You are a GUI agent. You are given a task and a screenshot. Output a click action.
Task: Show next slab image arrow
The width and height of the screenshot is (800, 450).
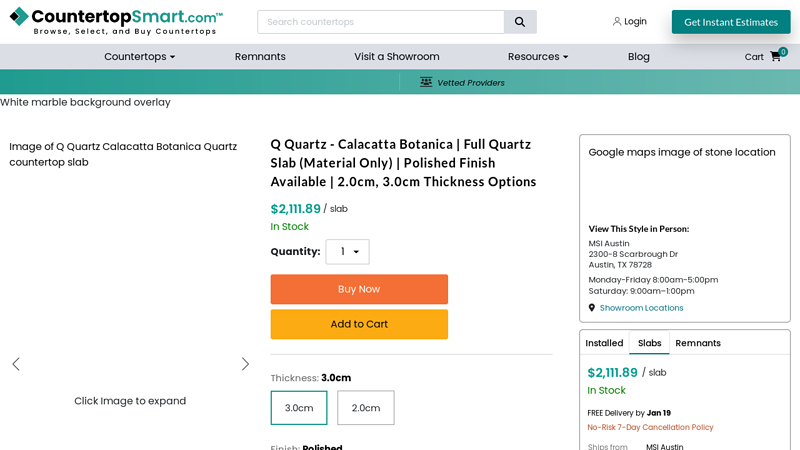pos(245,364)
